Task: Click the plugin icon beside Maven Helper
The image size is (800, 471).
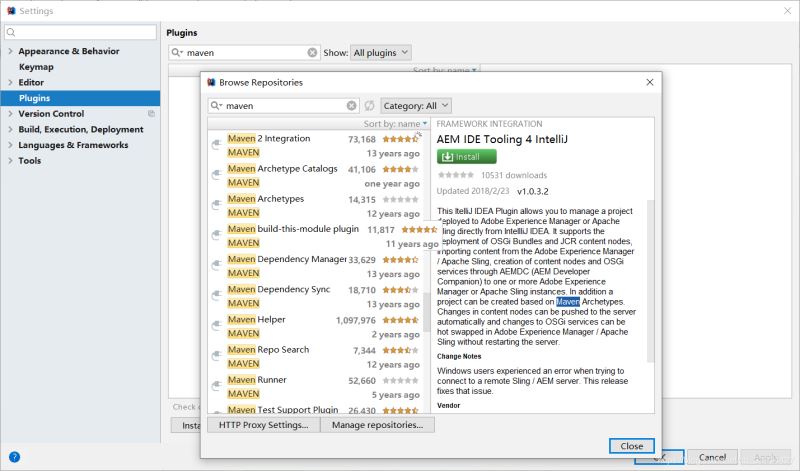Action: pyautogui.click(x=217, y=325)
